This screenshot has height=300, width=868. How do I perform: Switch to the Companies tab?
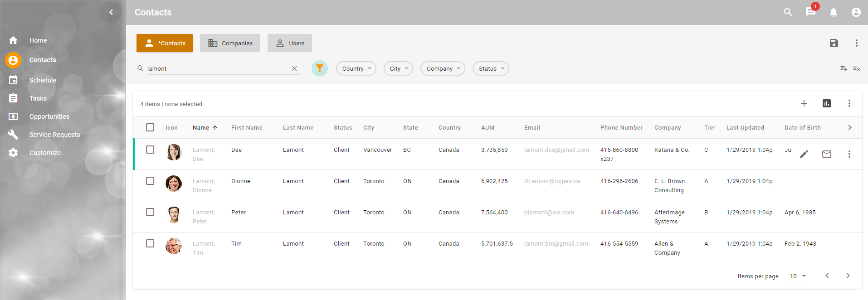point(230,43)
